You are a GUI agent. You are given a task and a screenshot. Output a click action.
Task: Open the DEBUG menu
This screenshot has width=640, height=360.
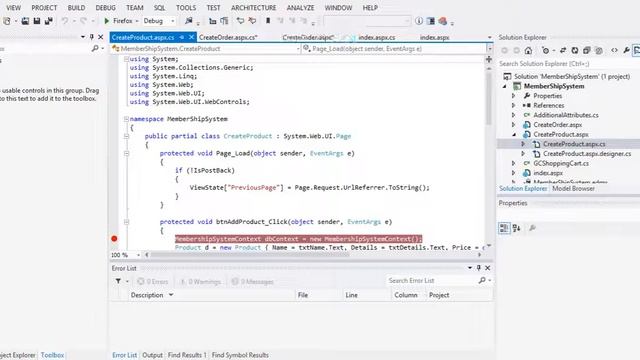coord(105,8)
